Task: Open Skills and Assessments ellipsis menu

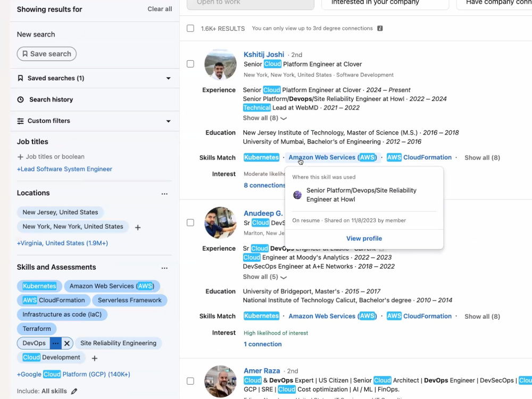Action: click(164, 268)
